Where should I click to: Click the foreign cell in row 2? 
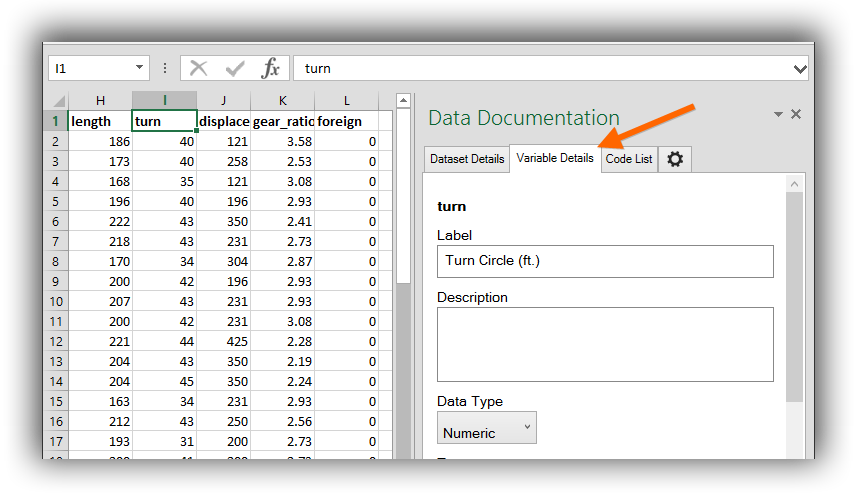tap(347, 142)
